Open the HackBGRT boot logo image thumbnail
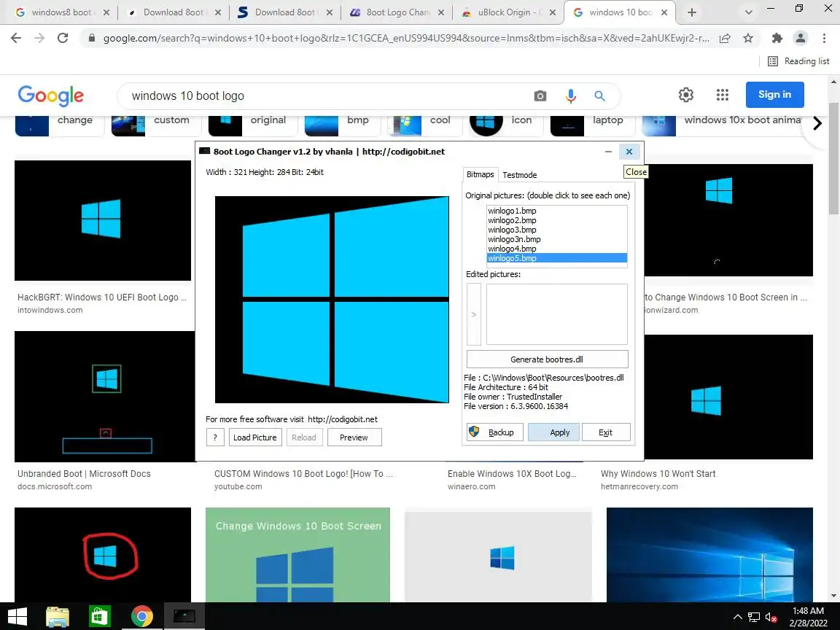The image size is (840, 630). pyautogui.click(x=103, y=220)
